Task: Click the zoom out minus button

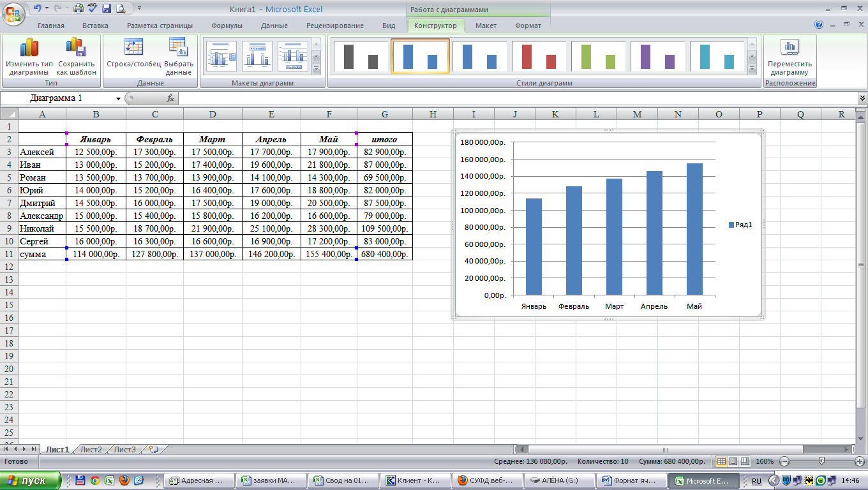Action: [784, 461]
